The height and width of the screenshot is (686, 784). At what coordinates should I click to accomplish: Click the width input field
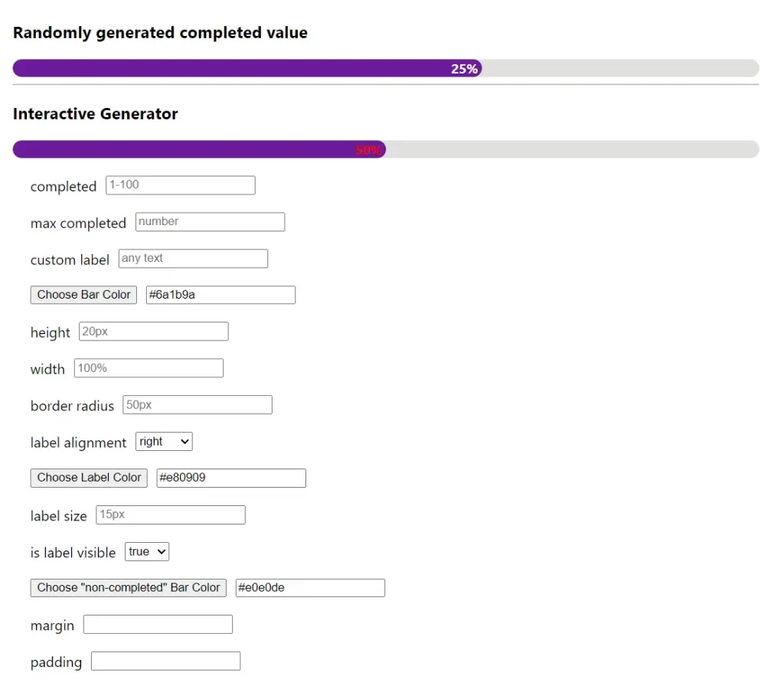149,368
